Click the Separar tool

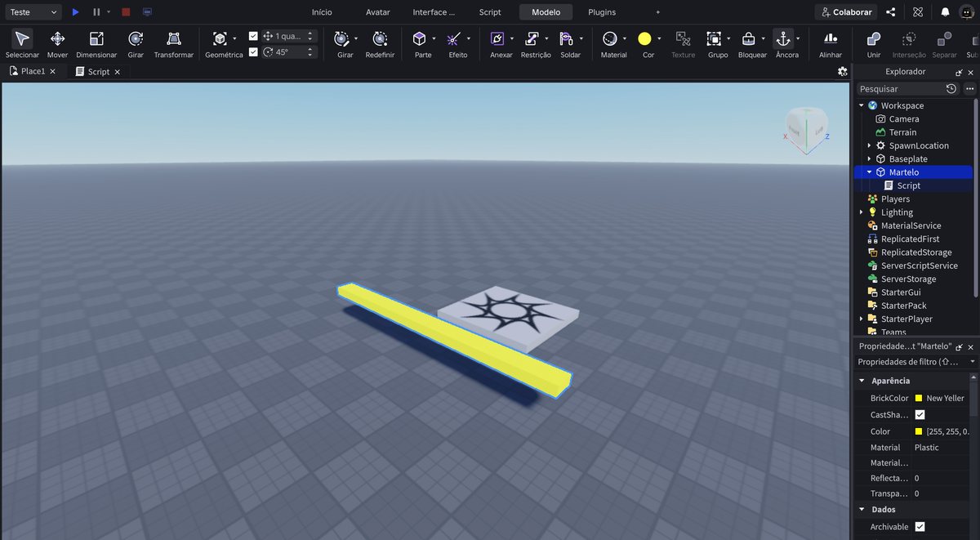point(944,44)
